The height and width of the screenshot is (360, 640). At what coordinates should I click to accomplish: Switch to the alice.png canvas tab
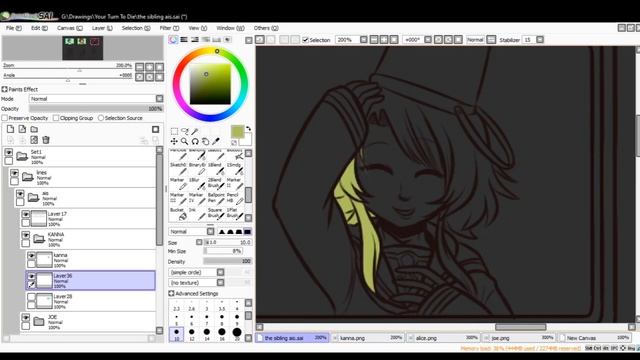[x=443, y=338]
